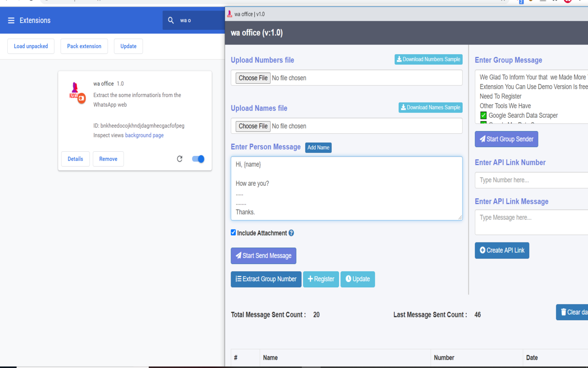The width and height of the screenshot is (588, 368).
Task: Click the Enter API Link Message heading
Action: [511, 201]
